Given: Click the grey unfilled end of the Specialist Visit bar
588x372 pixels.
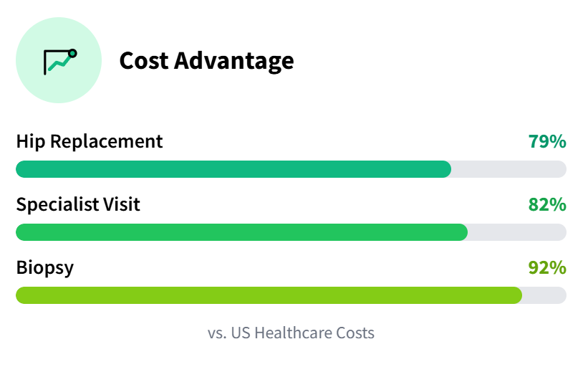Looking at the screenshot, I should 517,232.
